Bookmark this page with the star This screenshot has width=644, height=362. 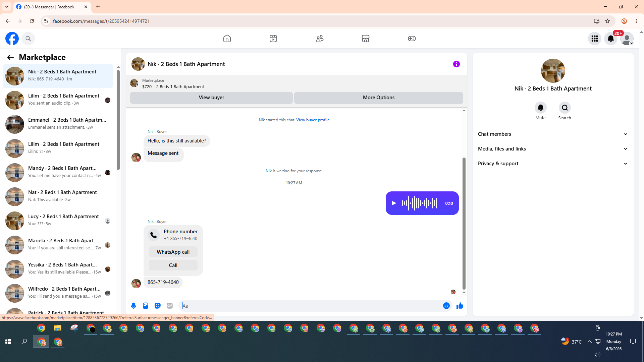(607, 21)
